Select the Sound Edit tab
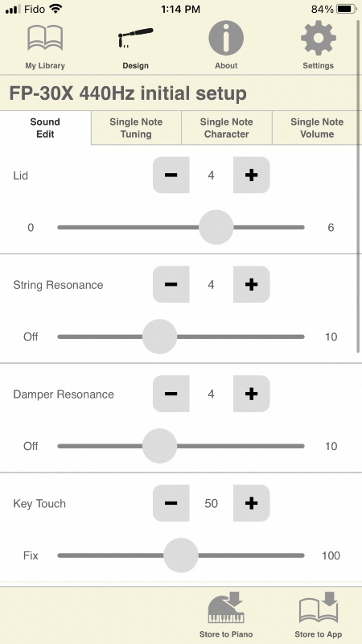 [x=45, y=128]
